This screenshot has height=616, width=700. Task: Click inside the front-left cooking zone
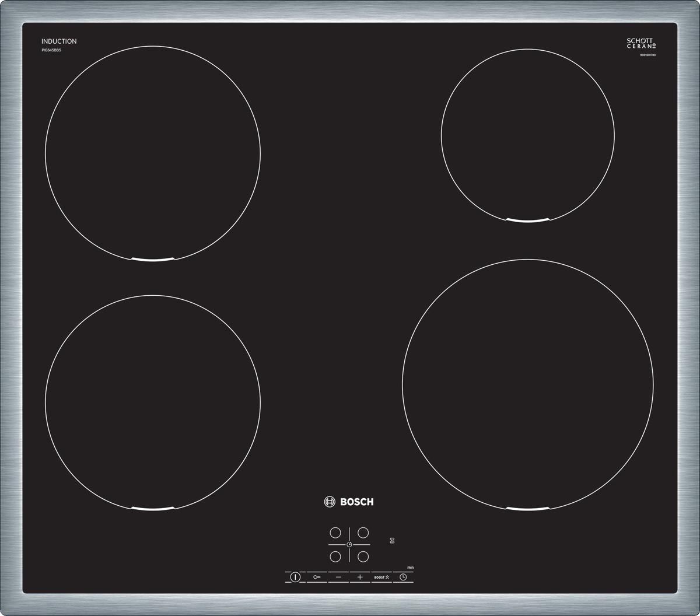pyautogui.click(x=153, y=403)
